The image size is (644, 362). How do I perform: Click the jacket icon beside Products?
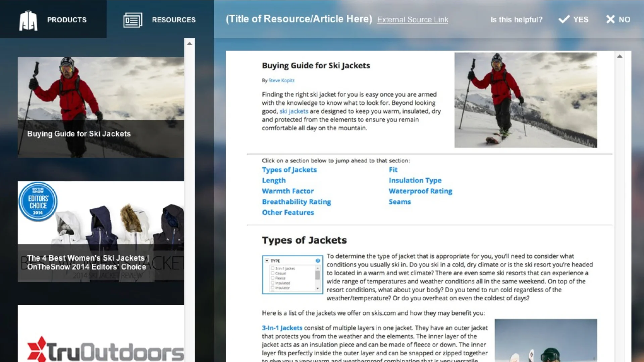click(x=28, y=21)
